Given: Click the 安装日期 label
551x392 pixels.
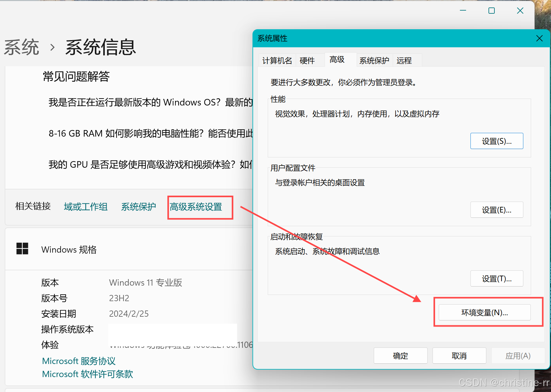Looking at the screenshot, I should point(59,314).
